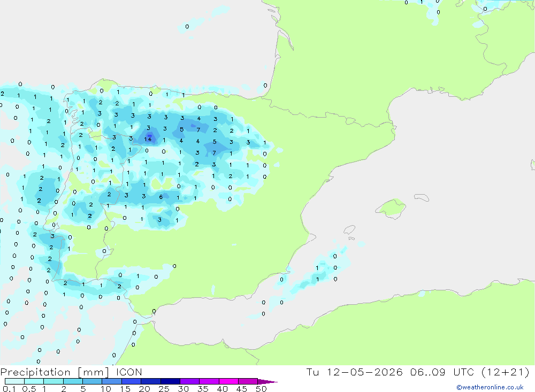Click the legend label "30"

click(x=183, y=389)
